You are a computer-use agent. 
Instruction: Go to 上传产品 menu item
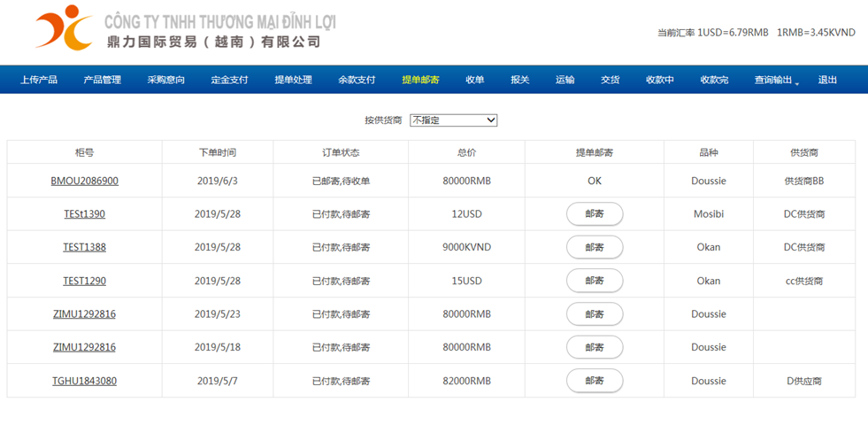click(39, 80)
